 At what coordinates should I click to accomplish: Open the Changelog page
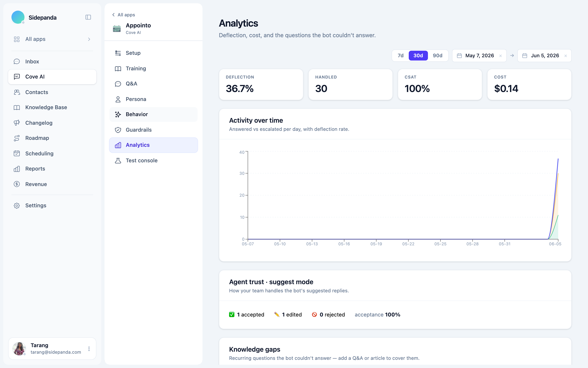point(52,123)
